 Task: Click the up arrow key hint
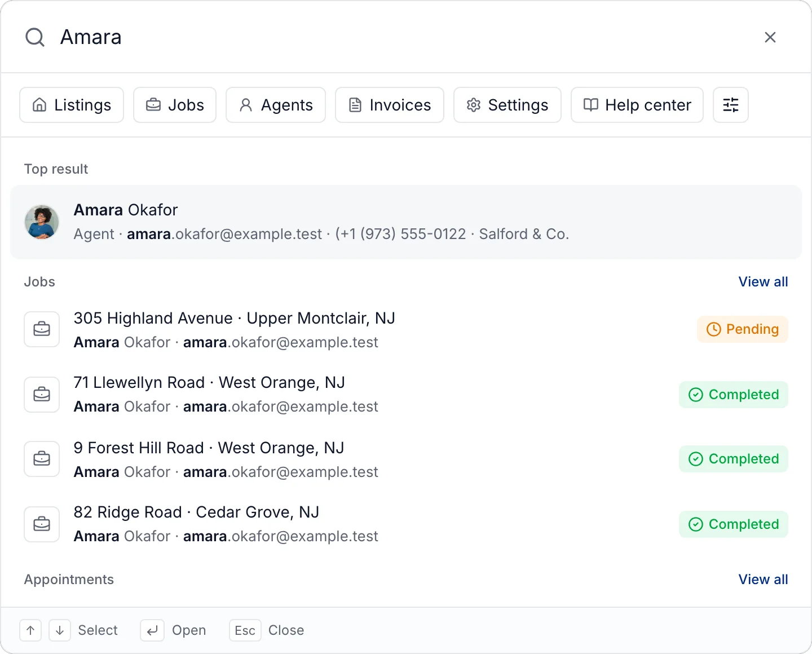(x=30, y=630)
